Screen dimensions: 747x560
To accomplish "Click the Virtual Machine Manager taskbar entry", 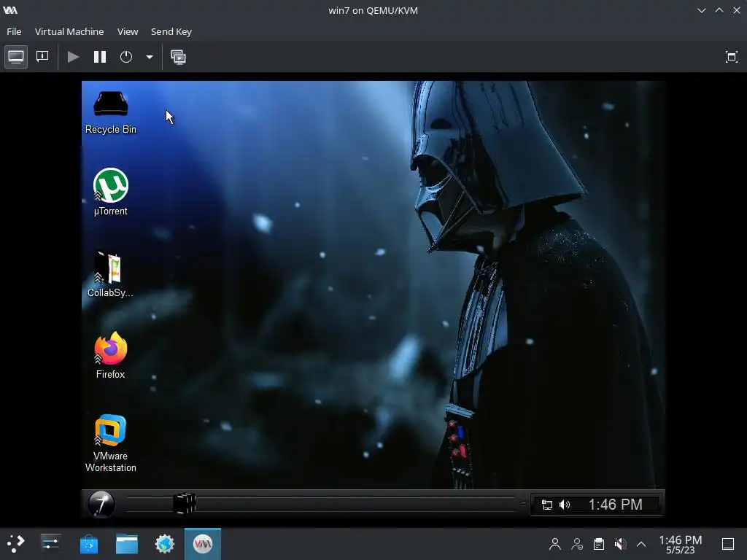I will (203, 544).
